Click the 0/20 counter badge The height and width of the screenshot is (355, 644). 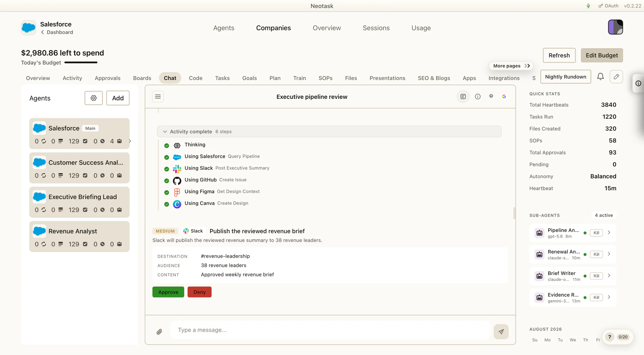point(623,337)
